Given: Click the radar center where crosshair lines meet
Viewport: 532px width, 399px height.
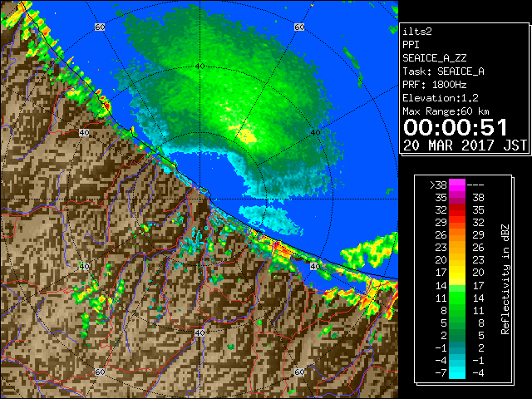Looking at the screenshot, I should tap(200, 199).
